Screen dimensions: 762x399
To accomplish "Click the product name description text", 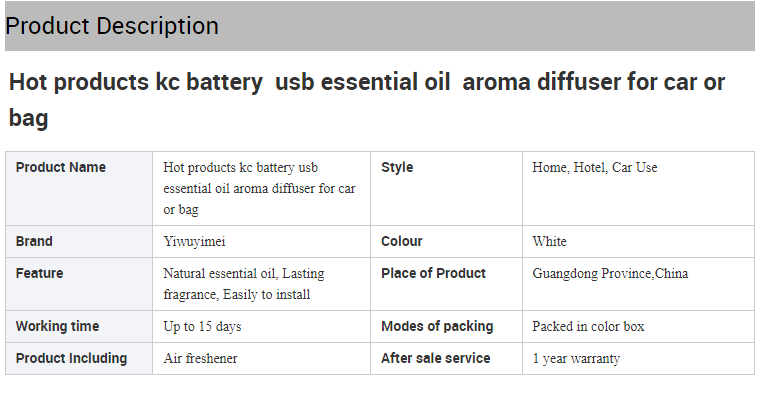I will click(259, 189).
